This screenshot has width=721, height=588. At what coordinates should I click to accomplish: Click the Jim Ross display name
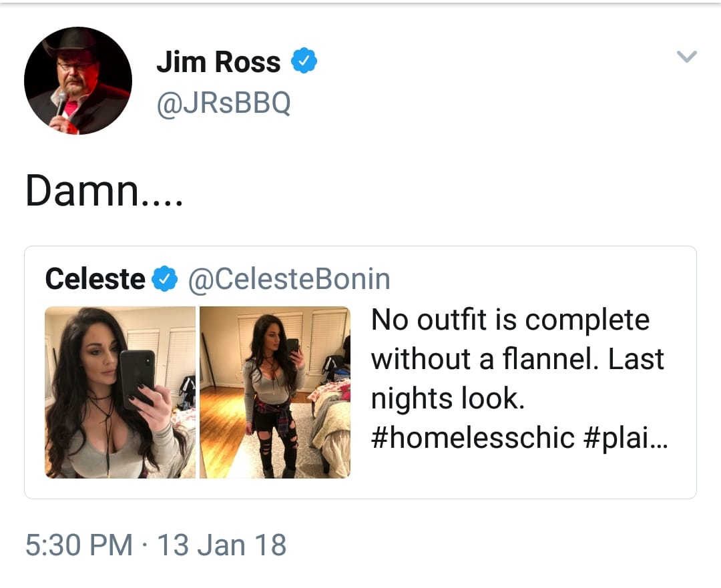(x=218, y=61)
